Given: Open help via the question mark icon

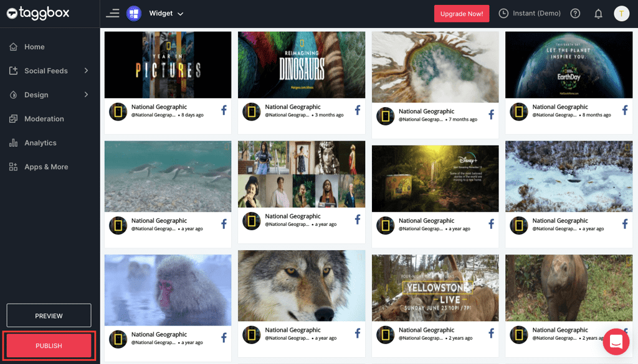Looking at the screenshot, I should point(574,13).
